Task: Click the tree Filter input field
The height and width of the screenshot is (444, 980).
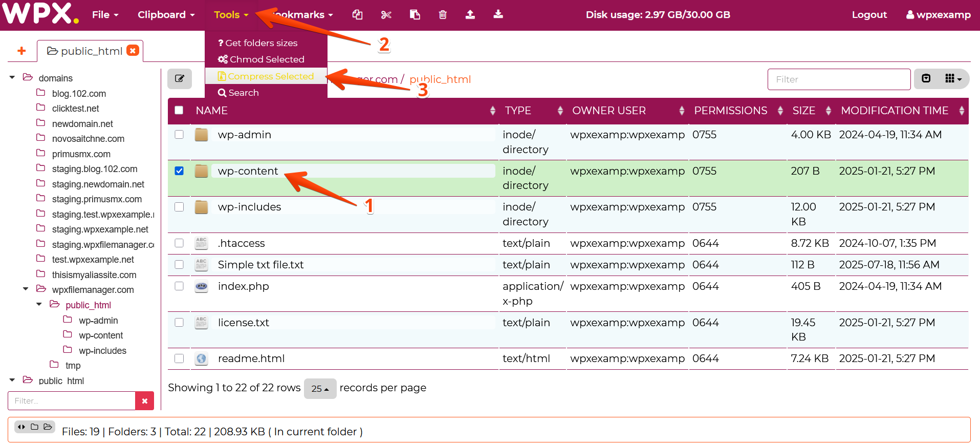Action: [72, 401]
